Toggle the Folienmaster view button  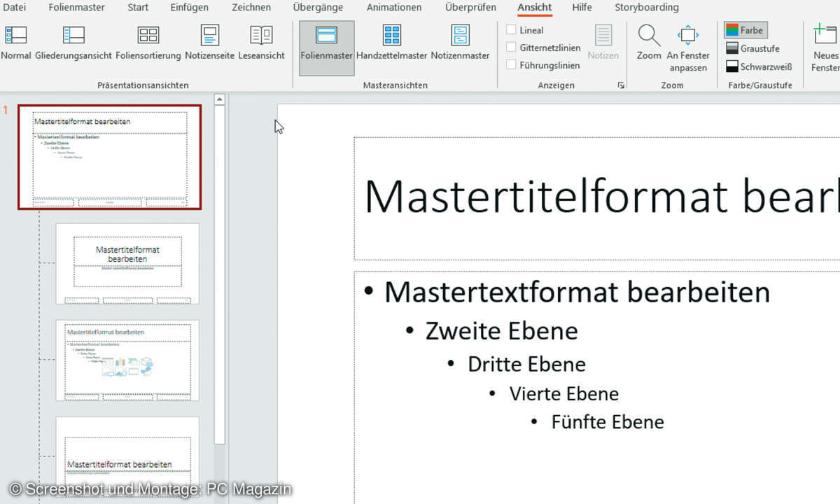point(326,48)
